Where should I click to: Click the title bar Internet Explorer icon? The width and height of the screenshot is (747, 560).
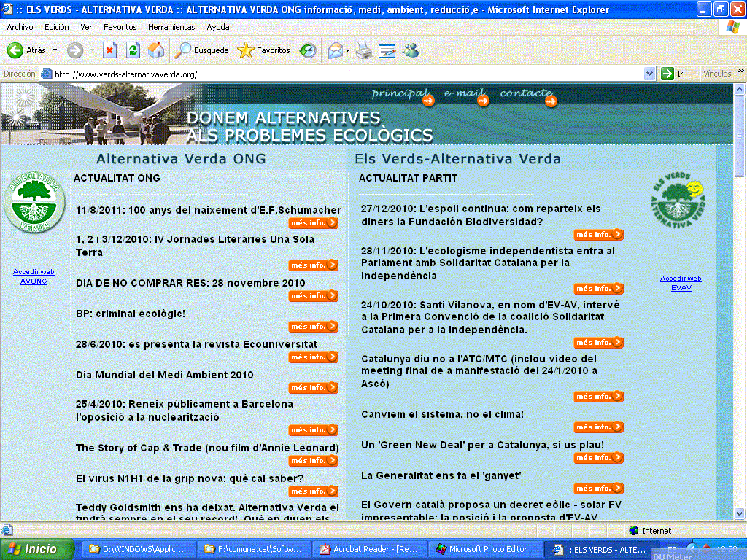pyautogui.click(x=7, y=9)
